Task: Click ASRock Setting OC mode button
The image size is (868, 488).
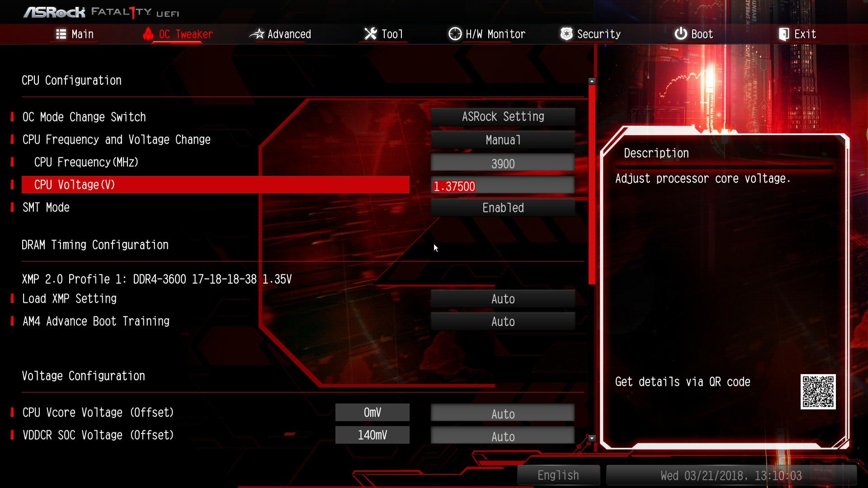Action: click(x=503, y=117)
